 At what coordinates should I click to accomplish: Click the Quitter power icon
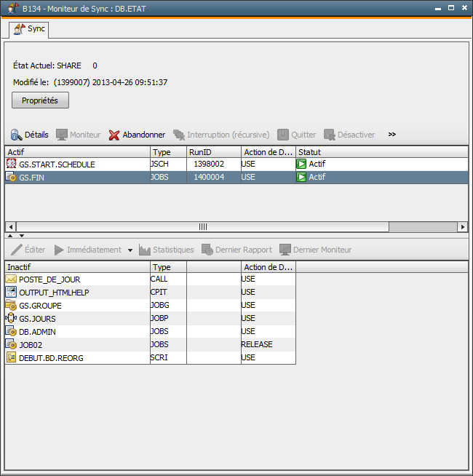pyautogui.click(x=283, y=135)
